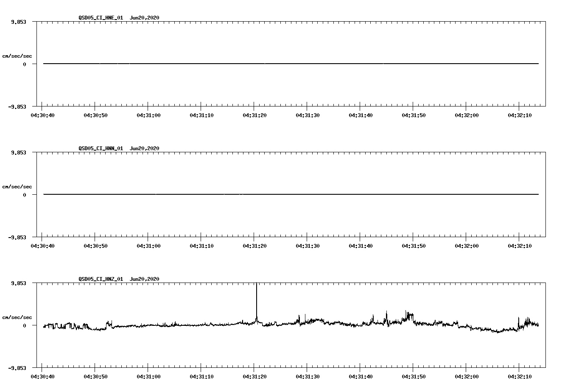Screen dimensions: 576x392
Task: Click the -9.853 lower limit of HNZ plot
Action: tap(17, 368)
